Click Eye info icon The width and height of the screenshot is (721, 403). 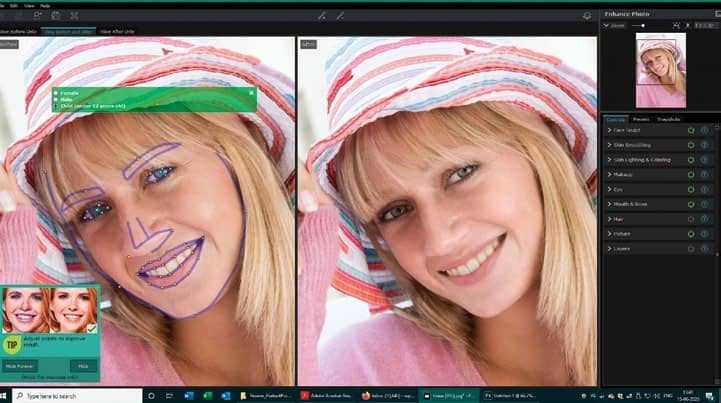click(x=704, y=189)
